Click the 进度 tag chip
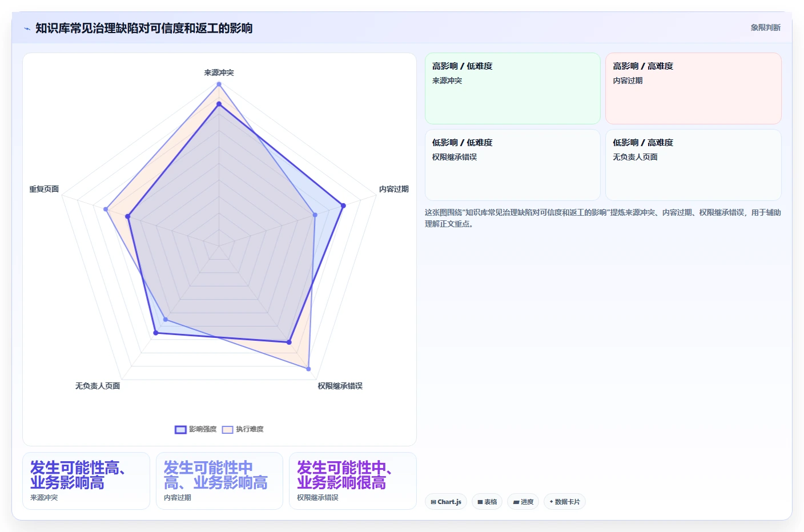Screen dimensions: 804x532 point(523,502)
